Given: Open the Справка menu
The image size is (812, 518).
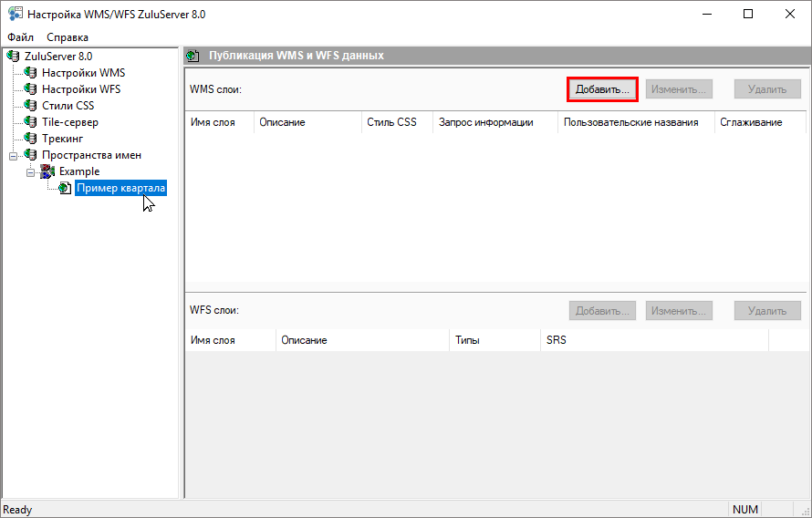Looking at the screenshot, I should tap(68, 37).
